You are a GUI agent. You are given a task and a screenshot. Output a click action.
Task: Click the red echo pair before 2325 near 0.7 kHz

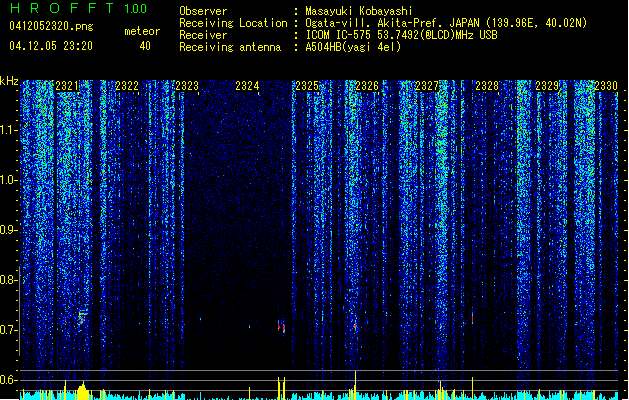pos(281,326)
